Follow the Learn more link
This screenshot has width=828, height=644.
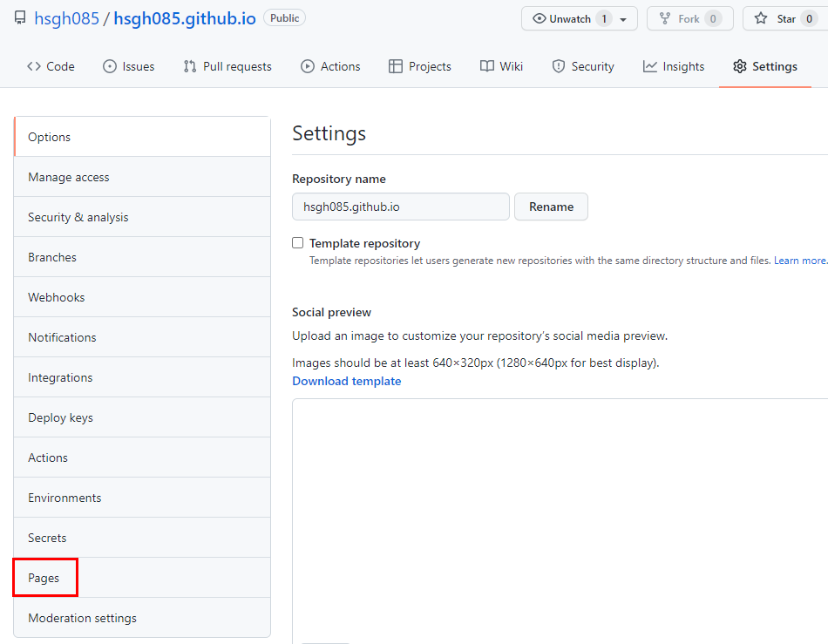click(800, 261)
